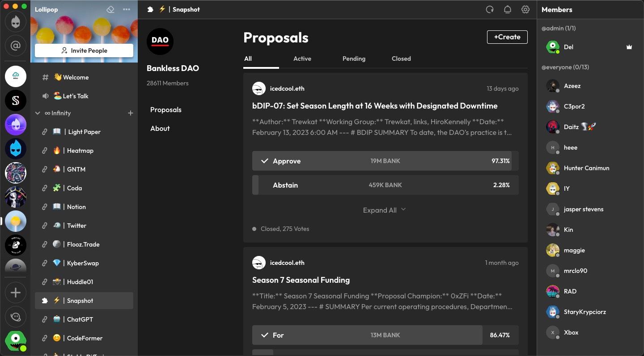Join the Let's Talk voice channel
644x356 pixels.
click(x=84, y=96)
